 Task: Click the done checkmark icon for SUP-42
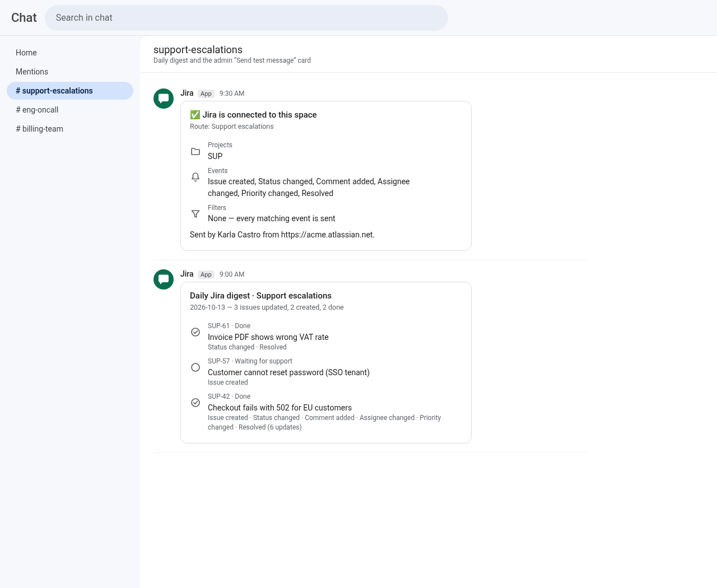pos(195,403)
